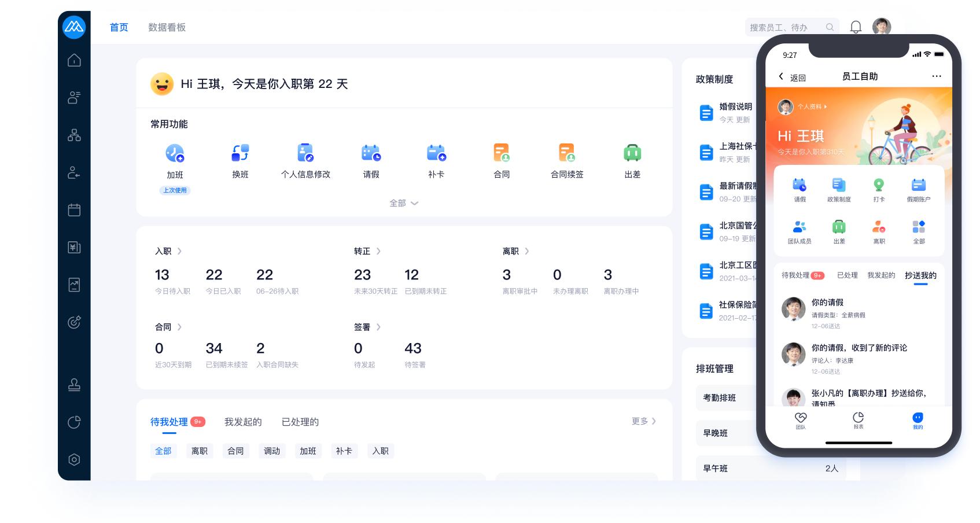Expand the 入职 onboarding section arrow
Image resolution: width=980 pixels, height=523 pixels.
179,251
